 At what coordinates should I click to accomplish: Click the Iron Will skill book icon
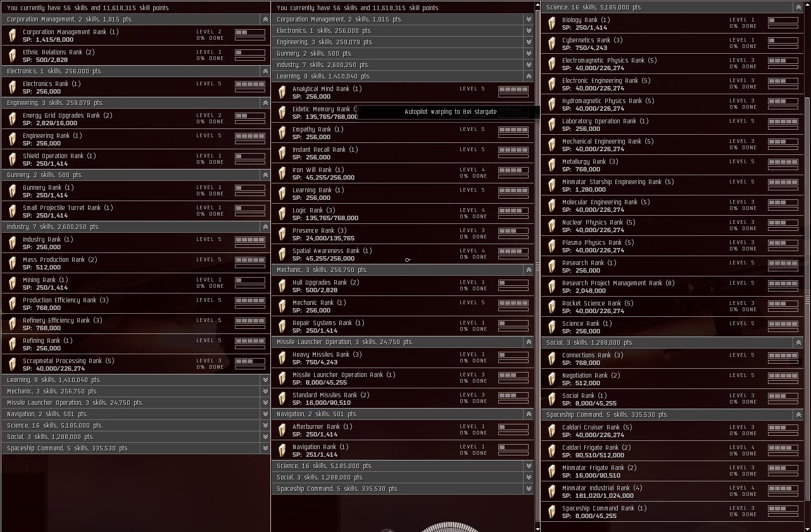pyautogui.click(x=282, y=173)
